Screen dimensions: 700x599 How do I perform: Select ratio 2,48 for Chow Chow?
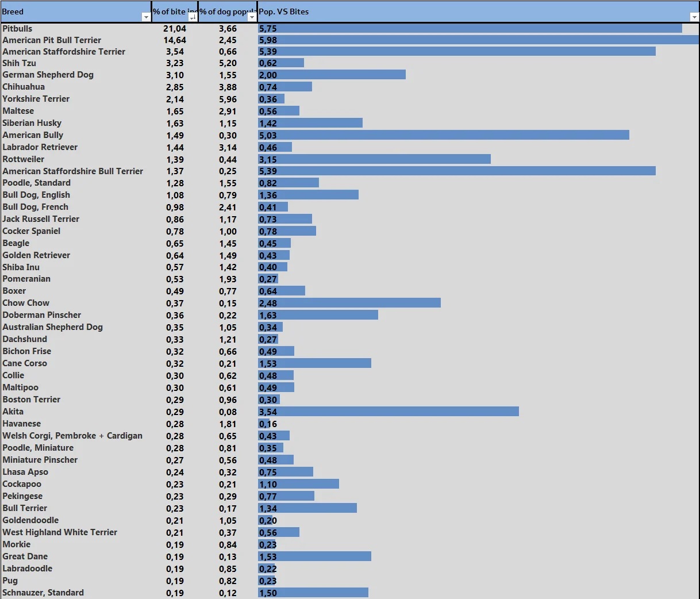pyautogui.click(x=268, y=304)
